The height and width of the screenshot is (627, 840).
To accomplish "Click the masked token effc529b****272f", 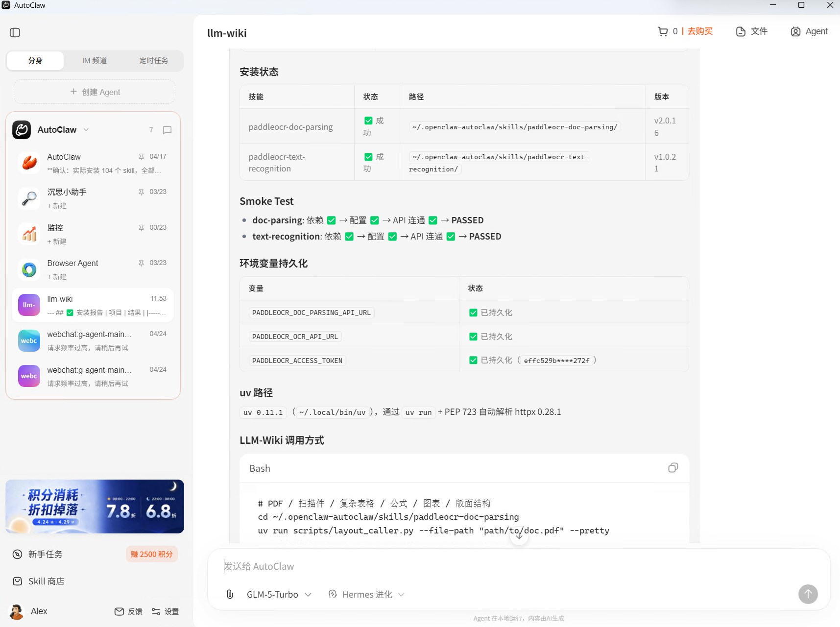I will pyautogui.click(x=556, y=361).
